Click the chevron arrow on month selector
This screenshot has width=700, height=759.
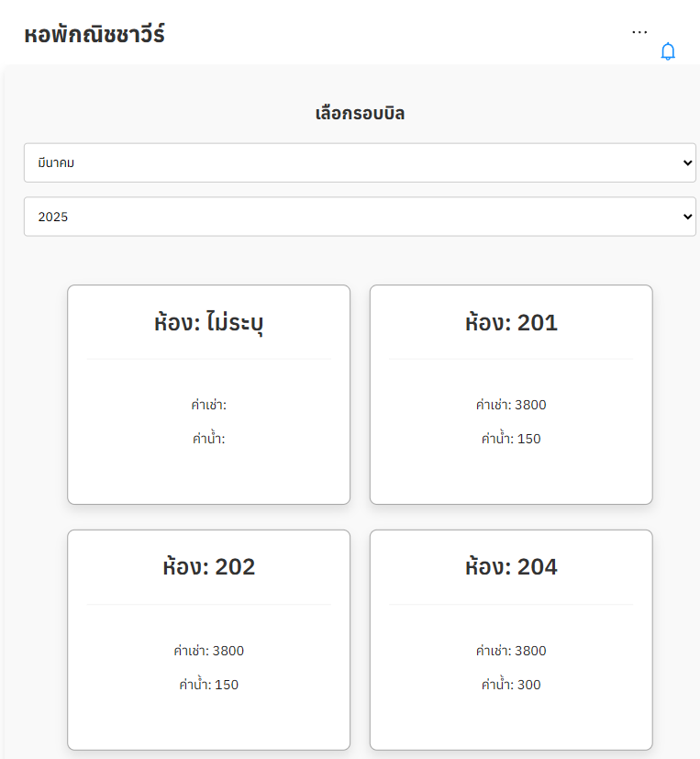(688, 162)
